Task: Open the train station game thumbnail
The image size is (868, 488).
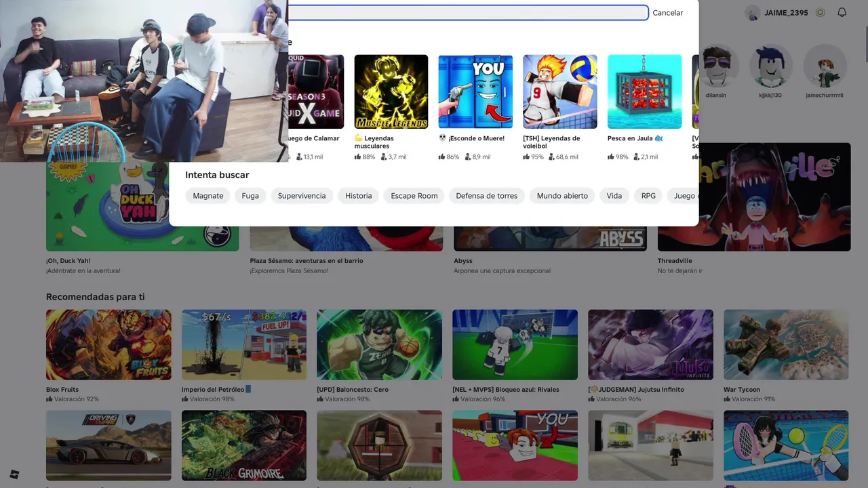Action: point(650,445)
